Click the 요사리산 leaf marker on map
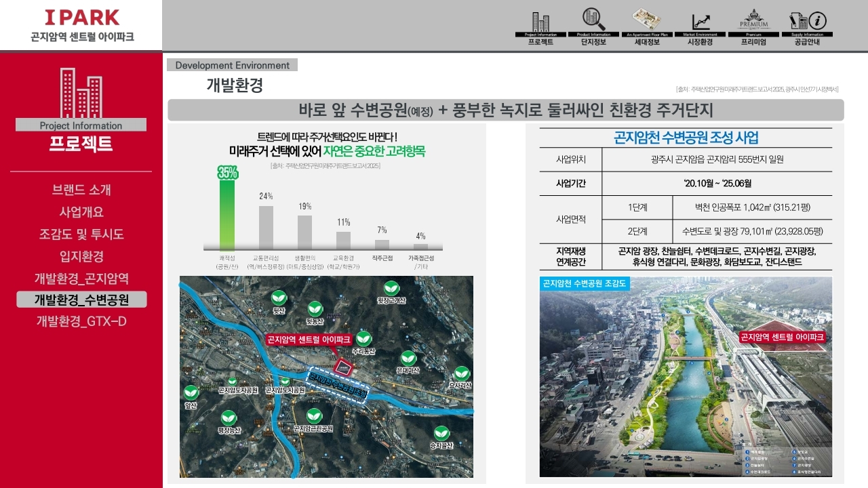The image size is (868, 488). [x=461, y=373]
